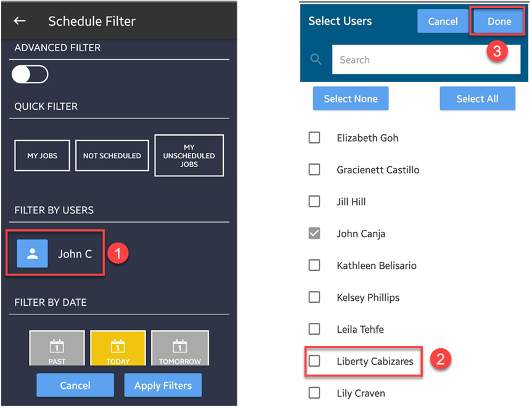Check the Liberty Cabizares checkbox

(314, 361)
